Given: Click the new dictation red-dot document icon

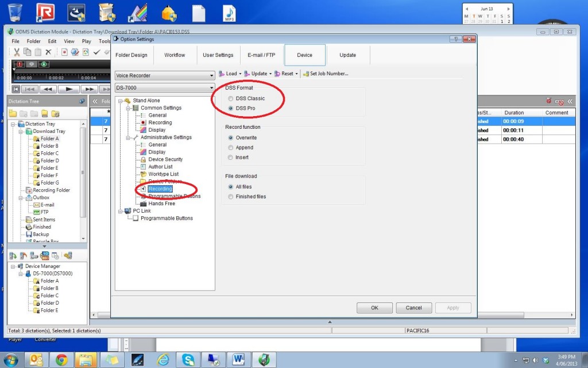Looking at the screenshot, I should [64, 52].
